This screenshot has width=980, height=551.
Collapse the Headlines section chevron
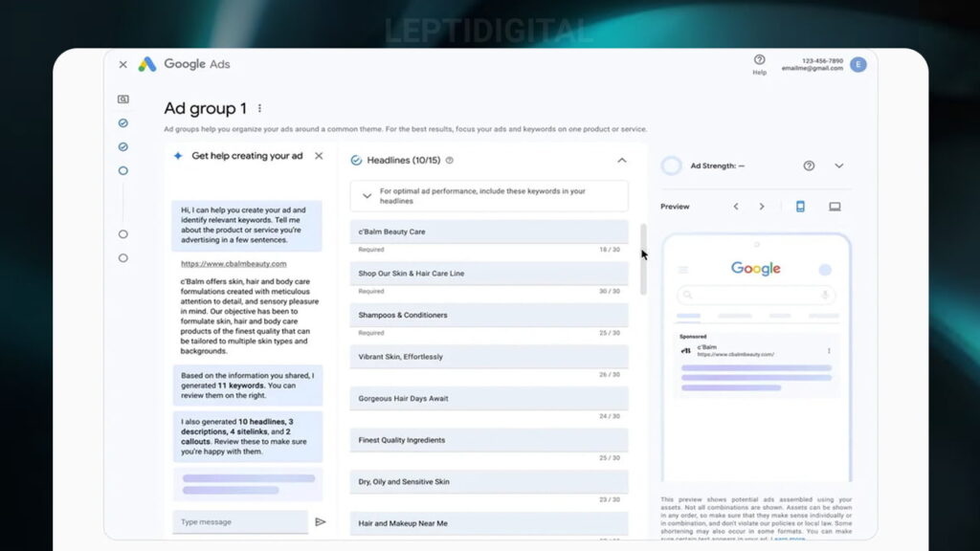tap(622, 161)
